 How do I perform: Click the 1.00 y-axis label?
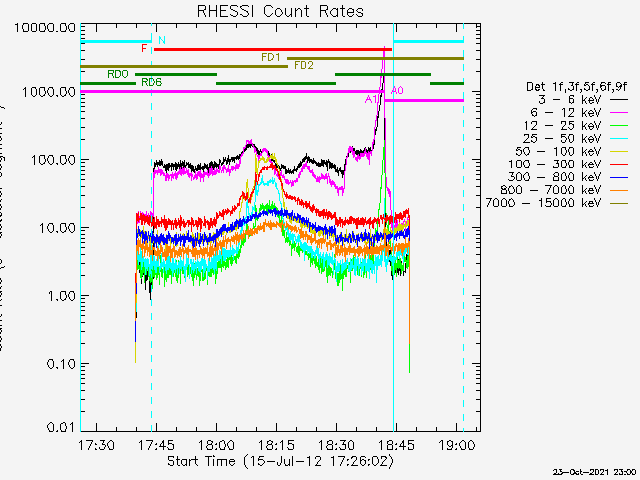point(62,296)
